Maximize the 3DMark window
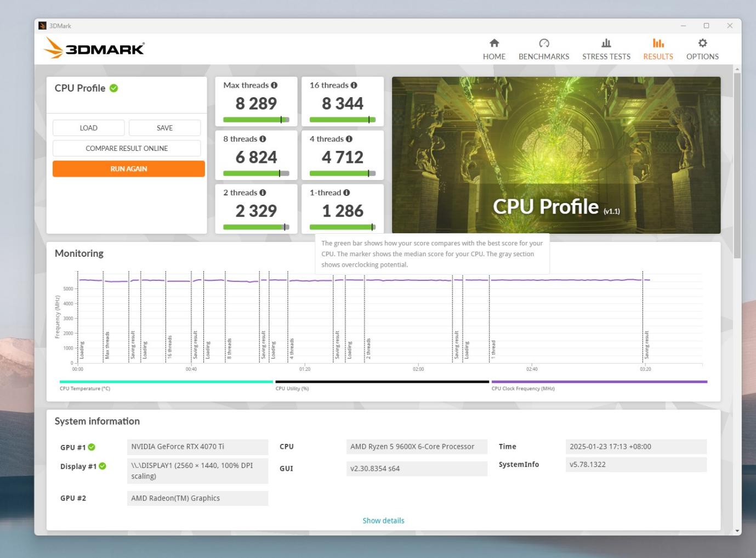Viewport: 756px width, 558px height. 706,26
